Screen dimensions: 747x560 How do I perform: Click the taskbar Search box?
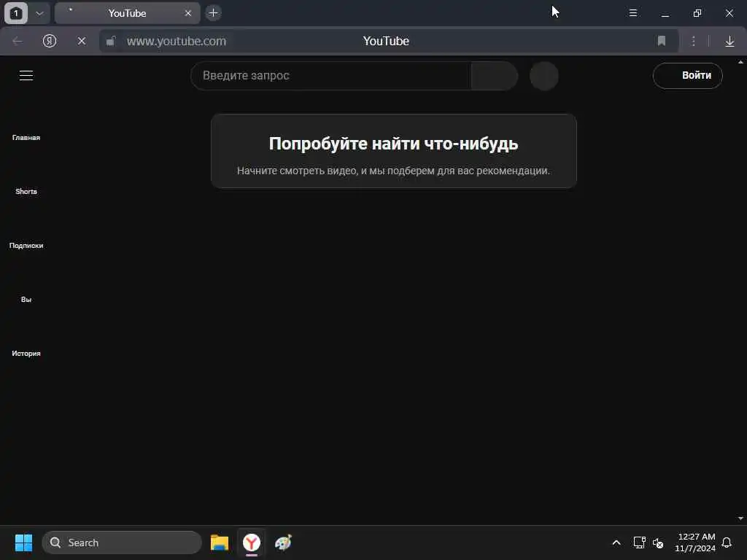click(122, 542)
